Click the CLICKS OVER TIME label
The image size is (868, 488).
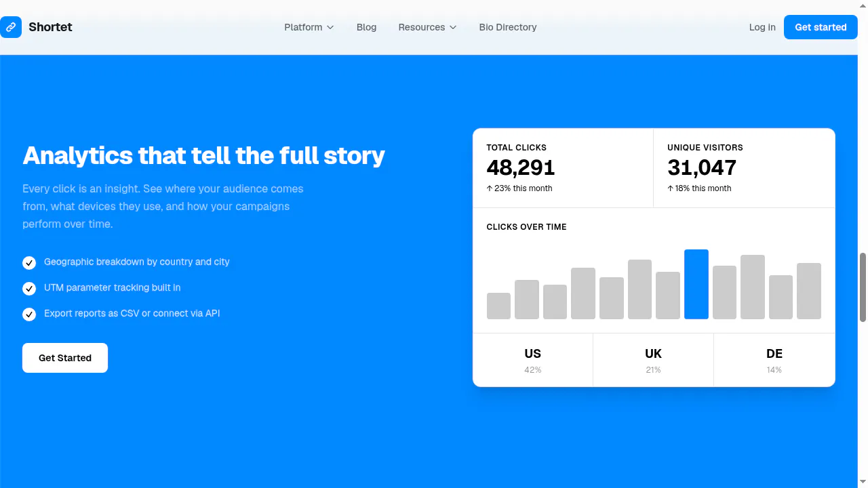pyautogui.click(x=526, y=227)
